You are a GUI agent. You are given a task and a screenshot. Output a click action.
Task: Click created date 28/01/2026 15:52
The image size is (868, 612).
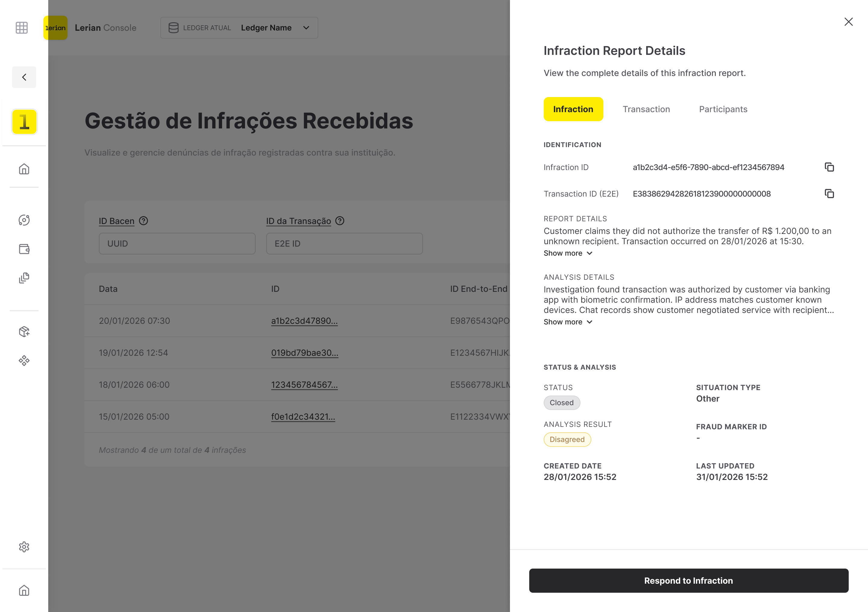580,477
